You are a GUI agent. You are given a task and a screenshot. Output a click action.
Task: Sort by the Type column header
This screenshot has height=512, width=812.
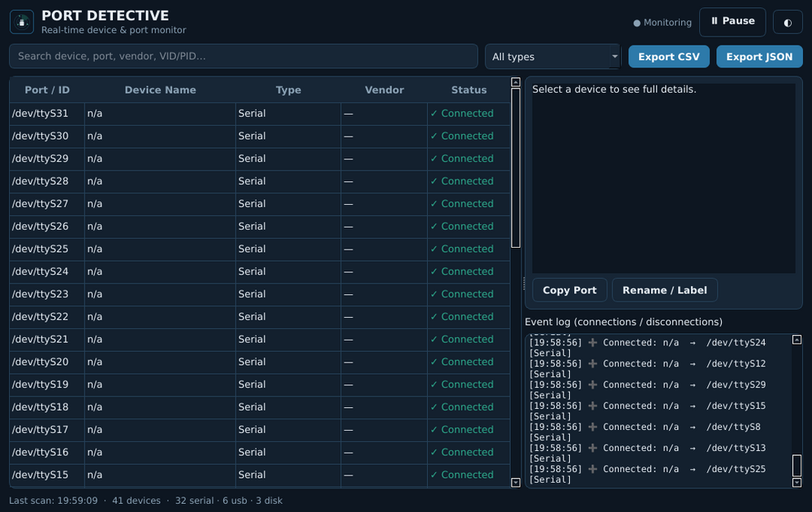pos(288,90)
